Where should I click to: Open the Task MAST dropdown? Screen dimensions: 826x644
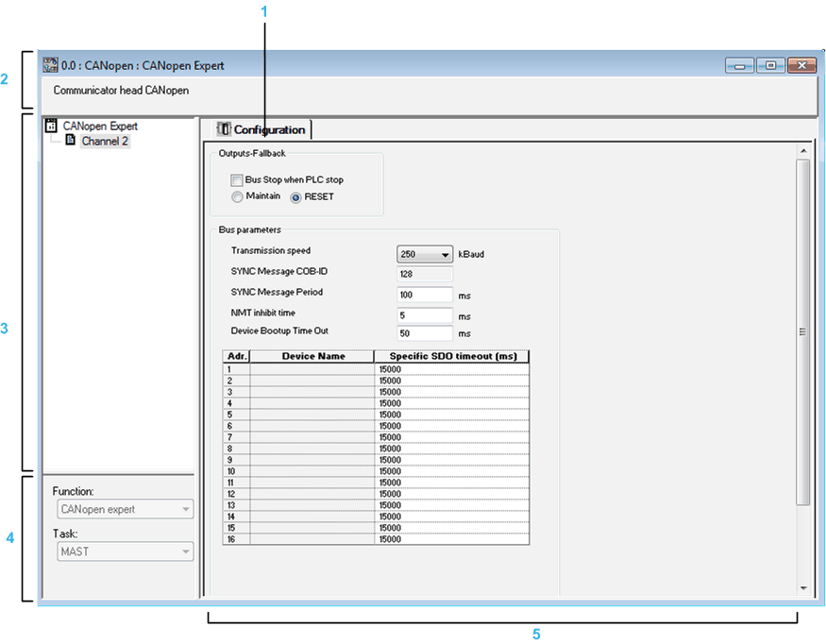click(125, 551)
